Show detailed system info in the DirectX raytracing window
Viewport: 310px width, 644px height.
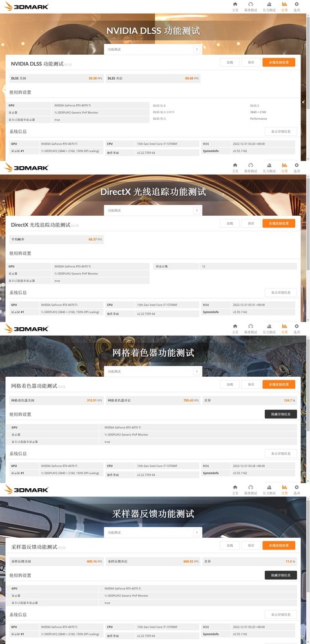[281, 292]
